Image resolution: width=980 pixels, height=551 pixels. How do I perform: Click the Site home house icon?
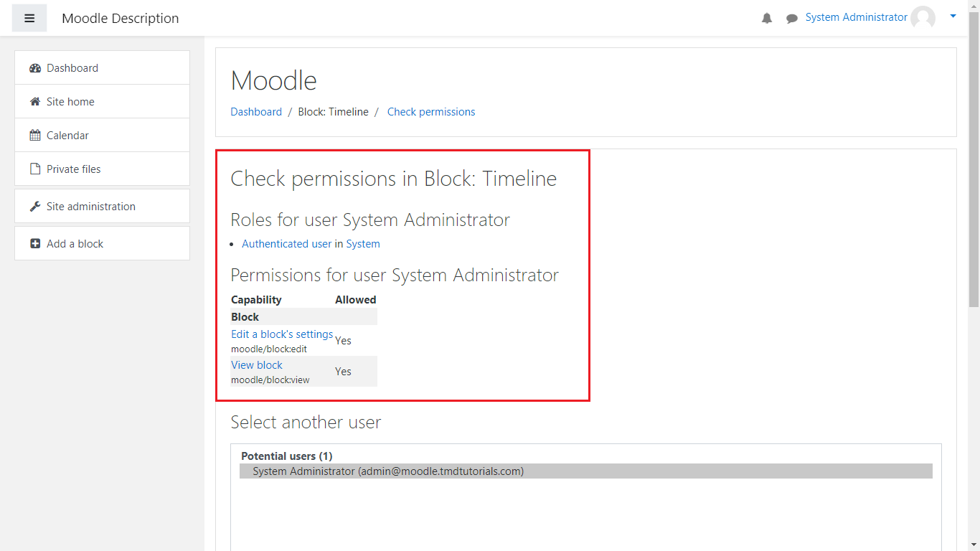[x=35, y=102]
